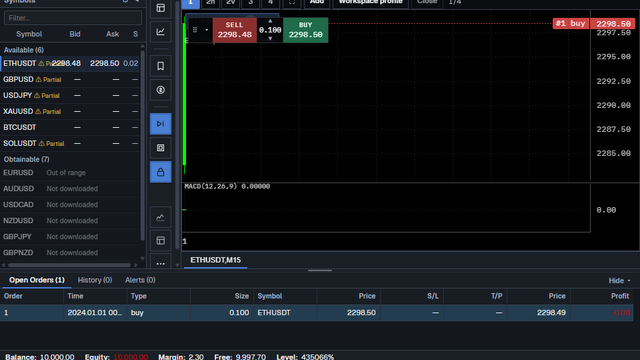This screenshot has width=640, height=360.
Task: Click the 0.100 volume field
Action: click(270, 30)
